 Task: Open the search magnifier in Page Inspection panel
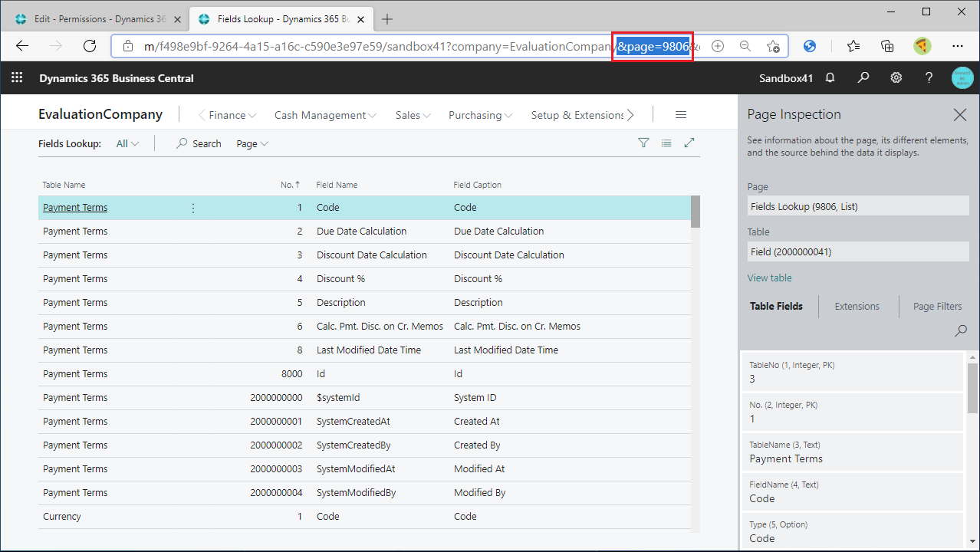point(960,330)
